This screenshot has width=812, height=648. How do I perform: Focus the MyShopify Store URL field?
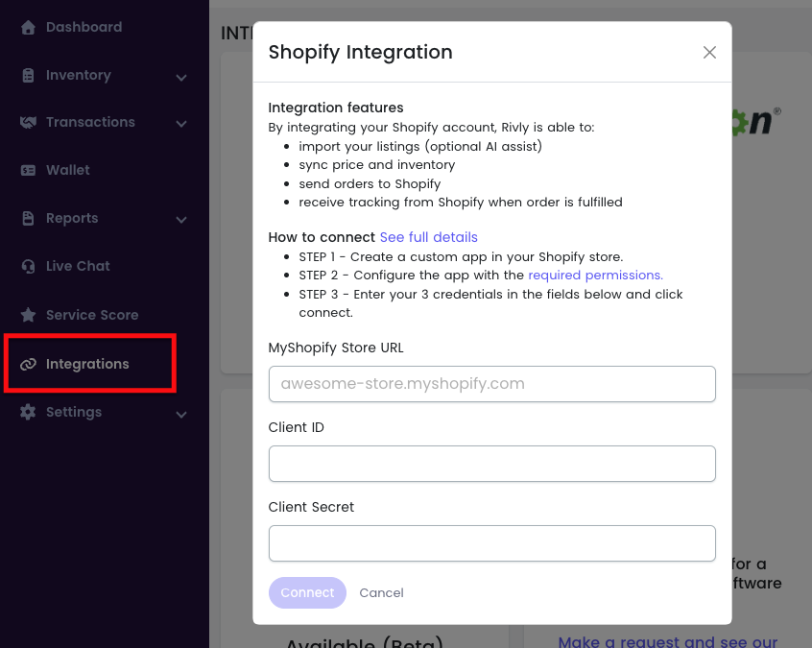pos(491,384)
